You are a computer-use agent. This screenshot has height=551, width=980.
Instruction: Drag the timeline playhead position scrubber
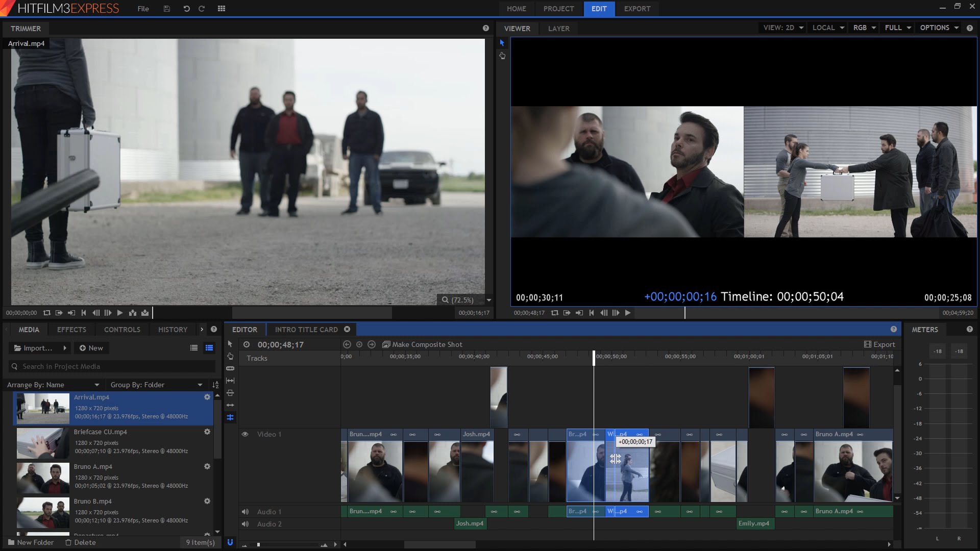(593, 356)
